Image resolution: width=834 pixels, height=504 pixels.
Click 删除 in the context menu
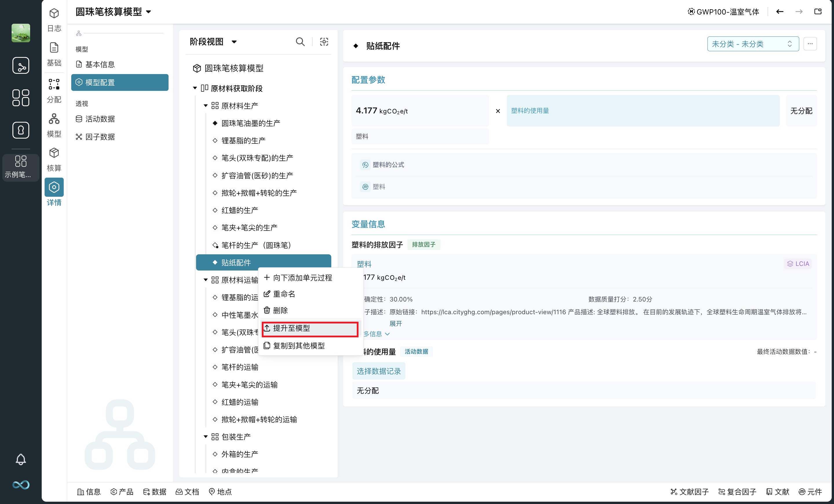[280, 310]
